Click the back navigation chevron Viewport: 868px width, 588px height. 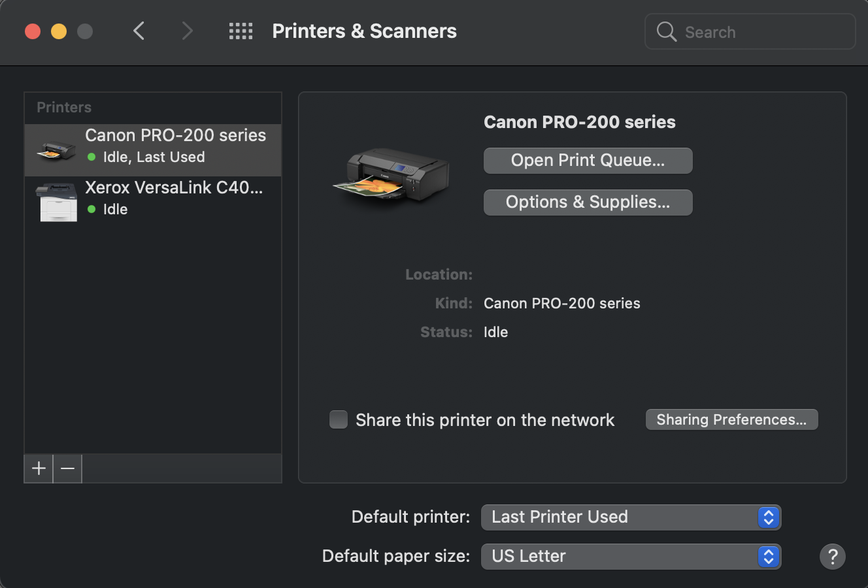pyautogui.click(x=139, y=31)
